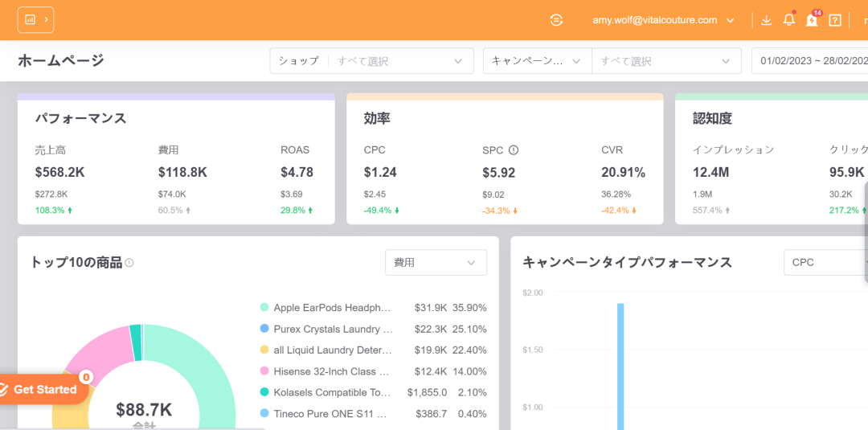Image resolution: width=868 pixels, height=430 pixels.
Task: Toggle the Kolasels Compatible legend dot
Action: [x=264, y=391]
